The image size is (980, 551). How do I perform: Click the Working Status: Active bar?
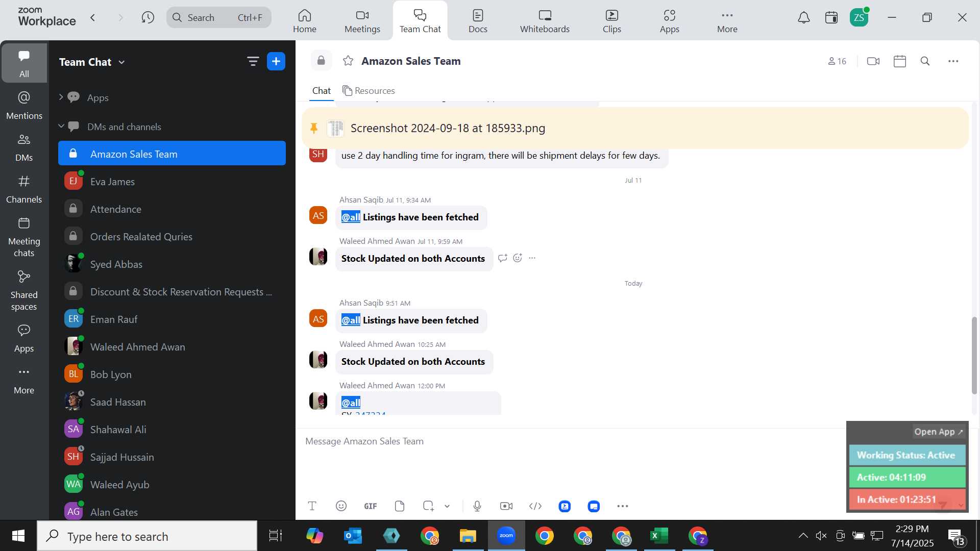(907, 455)
